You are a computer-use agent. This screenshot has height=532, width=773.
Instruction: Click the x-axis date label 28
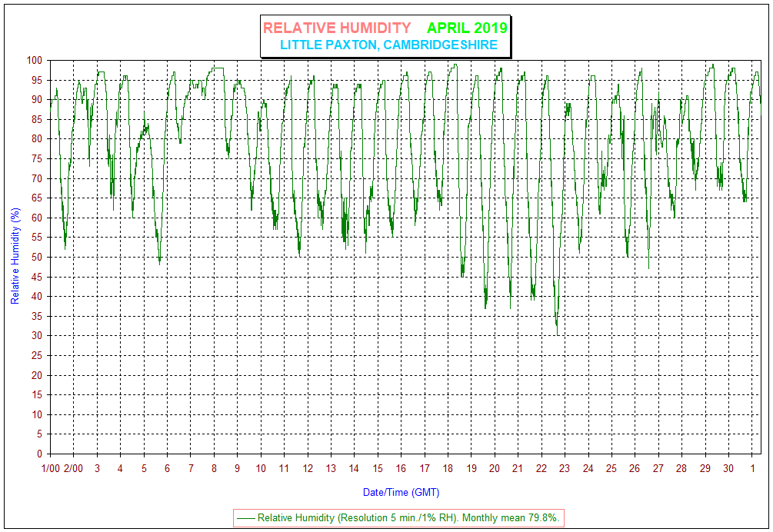point(681,468)
